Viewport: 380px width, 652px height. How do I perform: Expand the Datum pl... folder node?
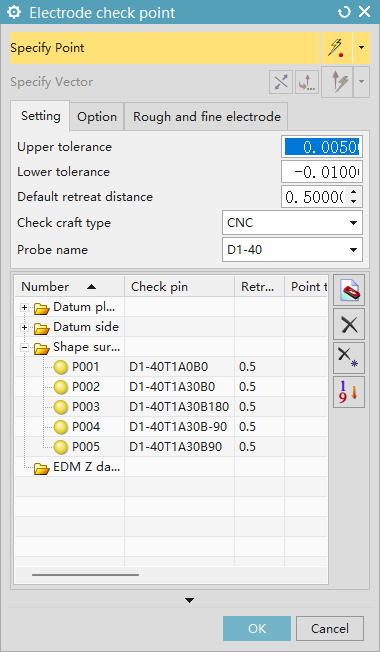point(25,308)
